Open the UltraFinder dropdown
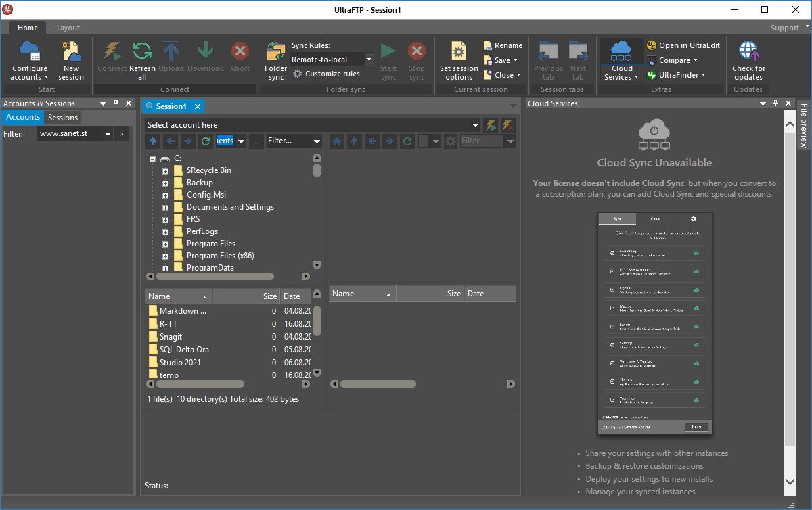This screenshot has height=510, width=812. click(x=677, y=75)
